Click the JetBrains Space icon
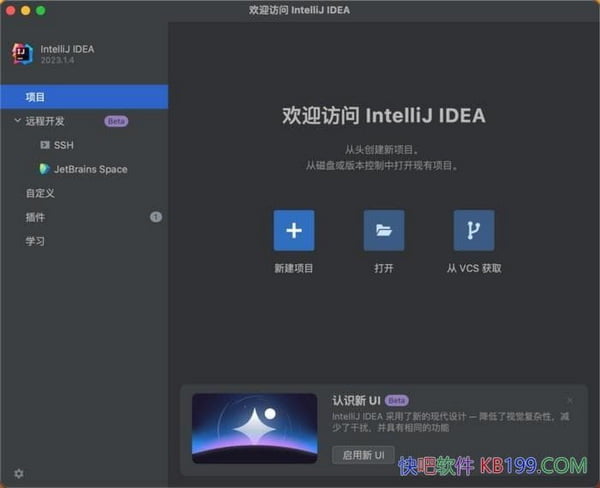This screenshot has width=600, height=488. pyautogui.click(x=44, y=169)
